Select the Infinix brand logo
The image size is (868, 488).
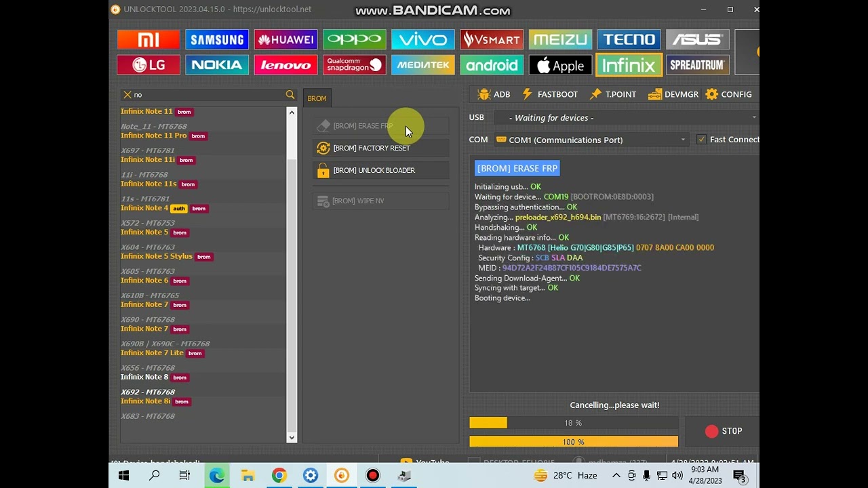629,65
